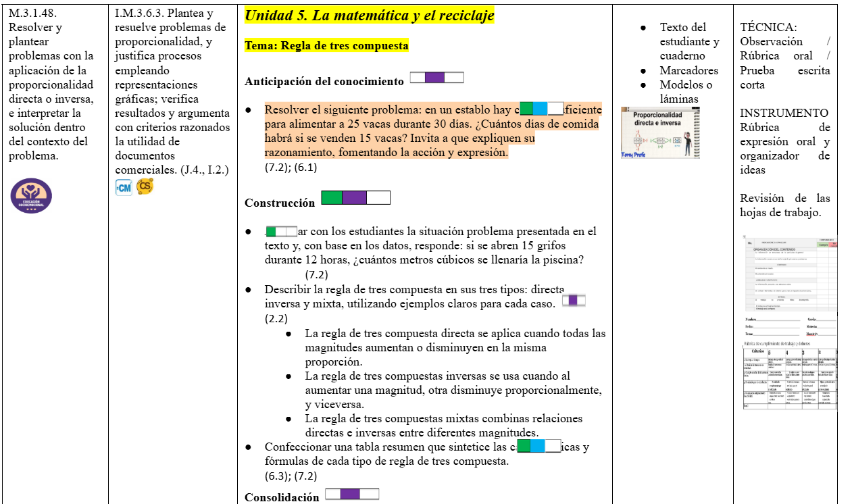Click the green marker before 'ar con los estudiantes'
The width and height of the screenshot is (852, 504).
pos(282,232)
